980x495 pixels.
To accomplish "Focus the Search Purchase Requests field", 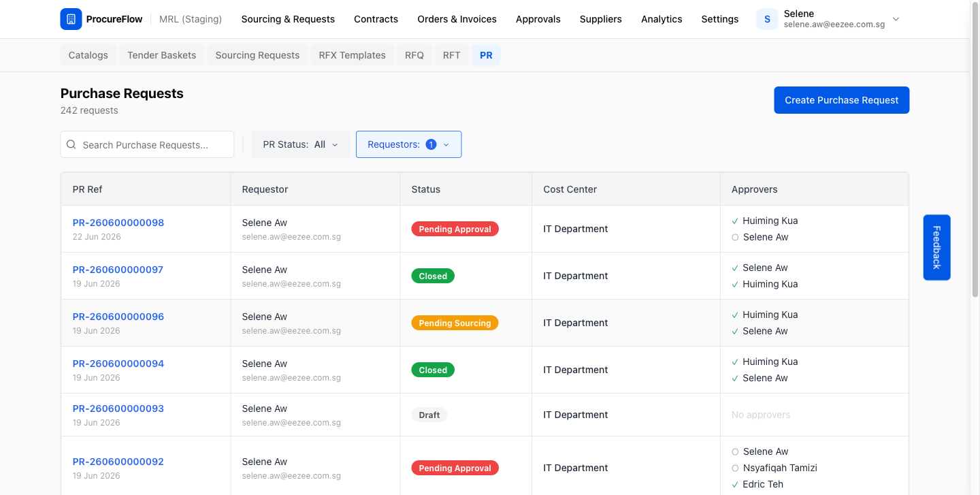I will tap(147, 144).
